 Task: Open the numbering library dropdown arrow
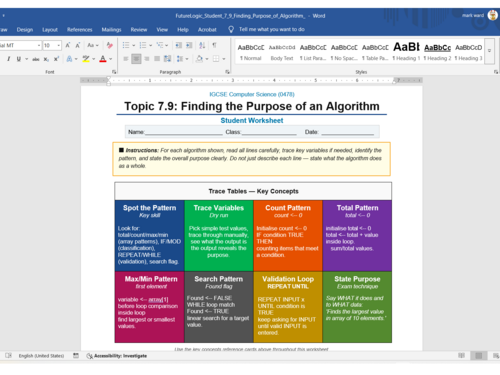pyautogui.click(x=151, y=45)
